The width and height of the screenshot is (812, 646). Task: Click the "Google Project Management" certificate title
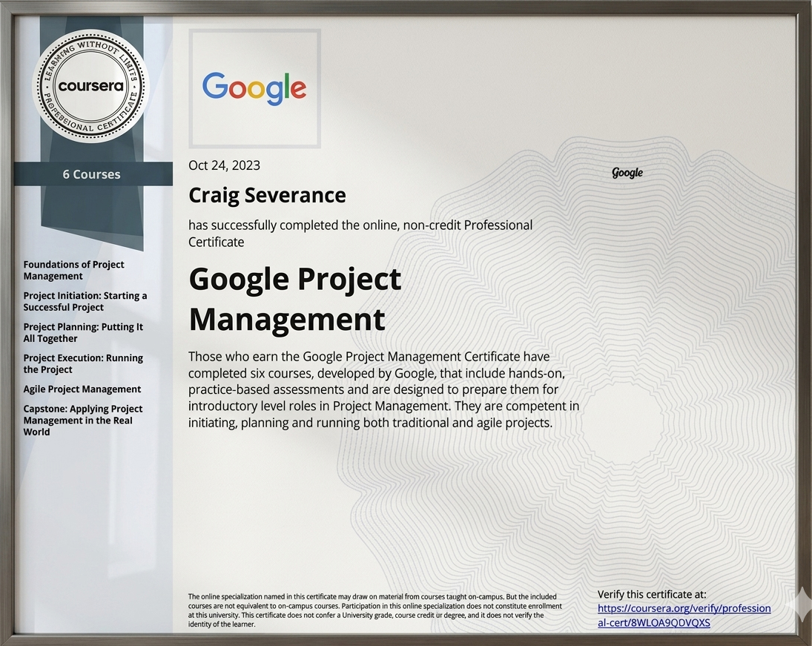(294, 299)
